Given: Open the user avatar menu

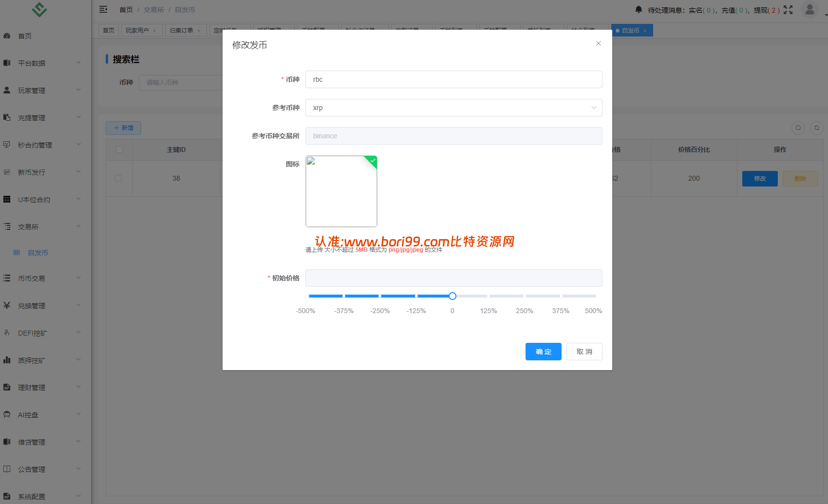Looking at the screenshot, I should point(809,10).
